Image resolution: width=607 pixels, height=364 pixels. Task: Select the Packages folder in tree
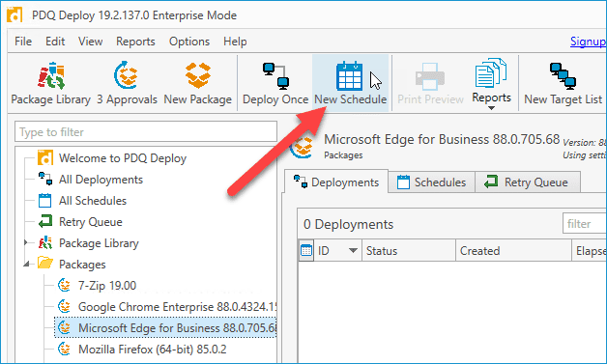(x=82, y=265)
